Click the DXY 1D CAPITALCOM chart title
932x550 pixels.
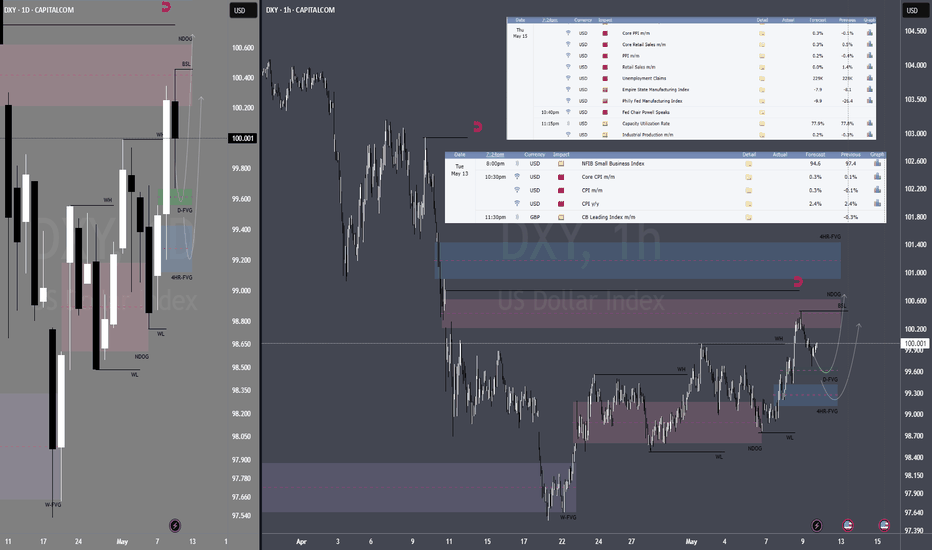(x=39, y=10)
